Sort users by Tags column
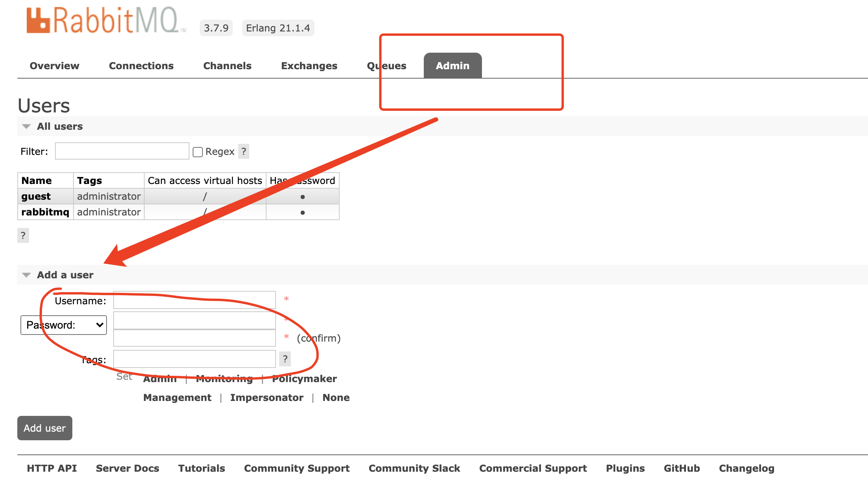Image resolution: width=868 pixels, height=489 pixels. (89, 180)
